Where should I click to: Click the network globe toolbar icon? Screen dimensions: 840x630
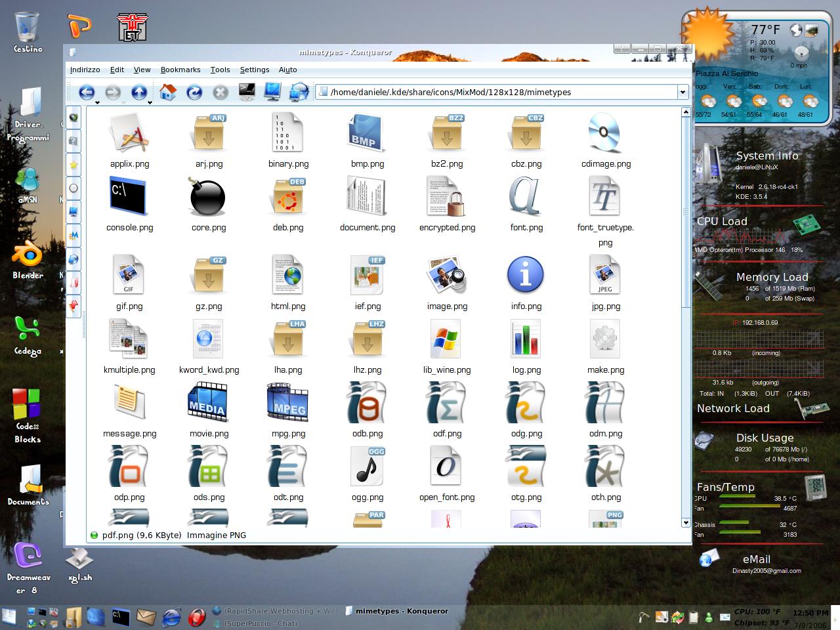299,92
